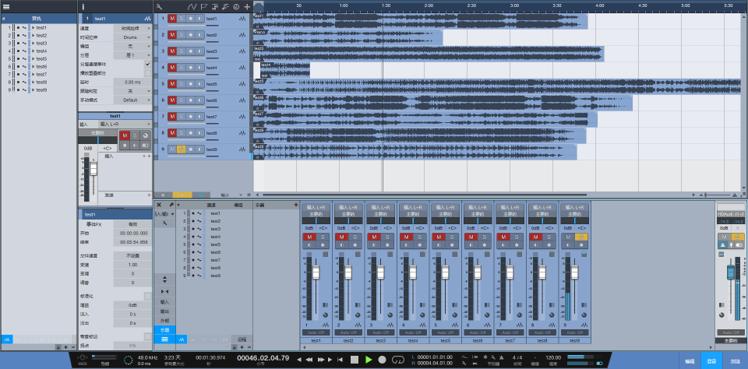Image resolution: width=748 pixels, height=369 pixels.
Task: Click the Stop button in transport bar
Action: click(354, 360)
